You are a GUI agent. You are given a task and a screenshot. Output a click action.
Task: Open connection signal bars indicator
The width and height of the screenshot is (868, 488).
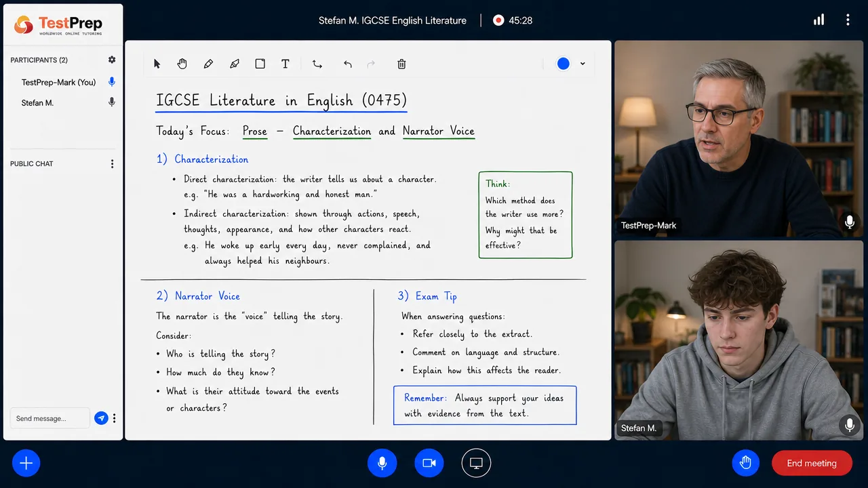pos(819,20)
